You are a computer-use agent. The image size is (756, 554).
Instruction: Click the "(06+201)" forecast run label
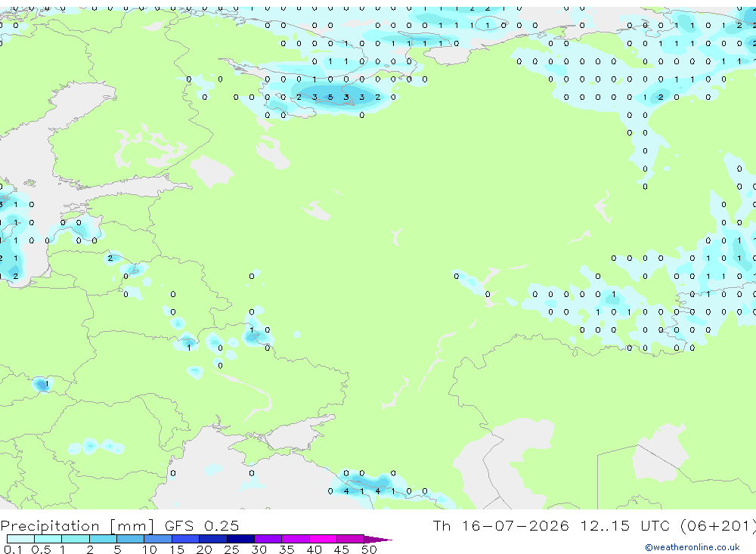[718, 526]
